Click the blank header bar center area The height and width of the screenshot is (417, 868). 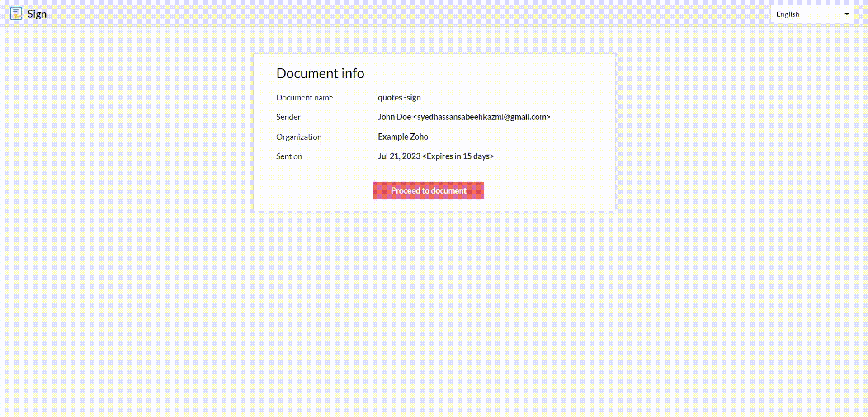(407, 14)
